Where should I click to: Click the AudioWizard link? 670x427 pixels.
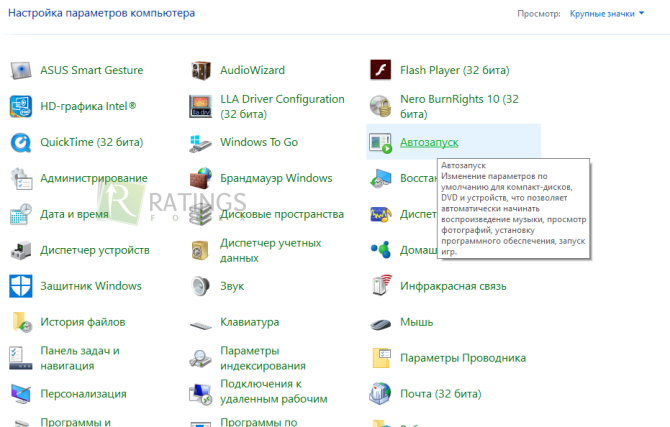tap(253, 70)
